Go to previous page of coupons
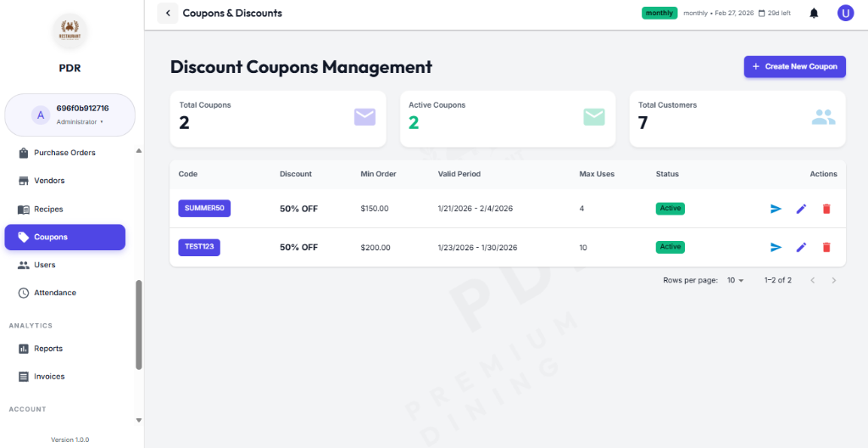The width and height of the screenshot is (868, 448). [813, 281]
